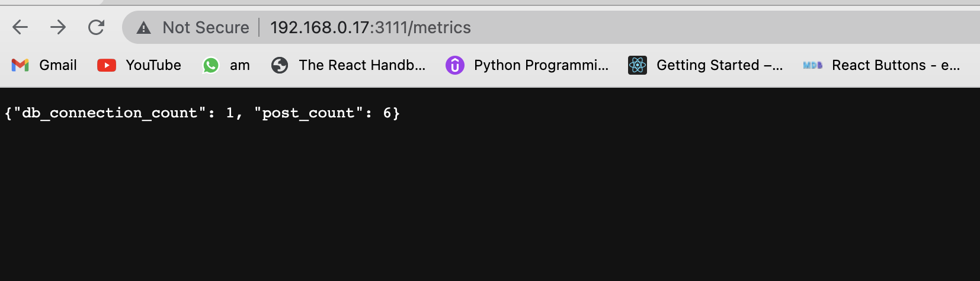Click the Gmail envelope bookmark icon

[20, 65]
